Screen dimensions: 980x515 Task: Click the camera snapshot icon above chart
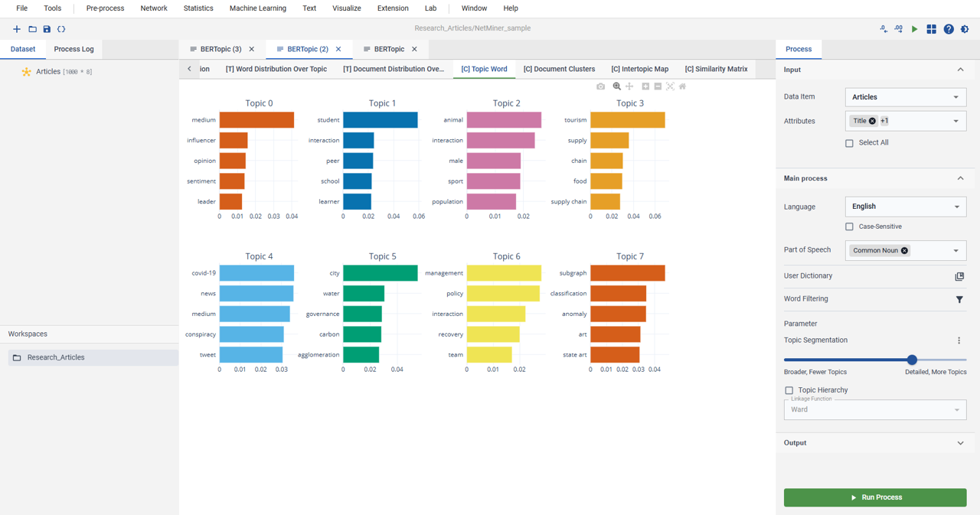(x=600, y=86)
